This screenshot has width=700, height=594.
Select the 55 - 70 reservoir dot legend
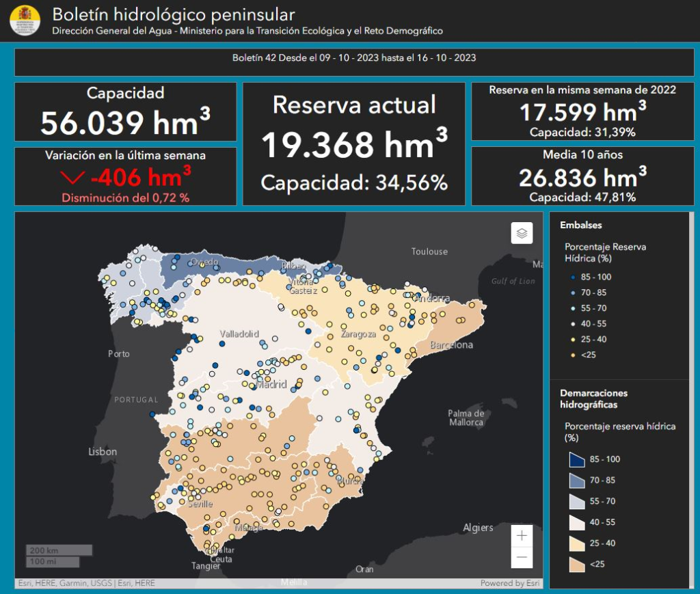(573, 308)
